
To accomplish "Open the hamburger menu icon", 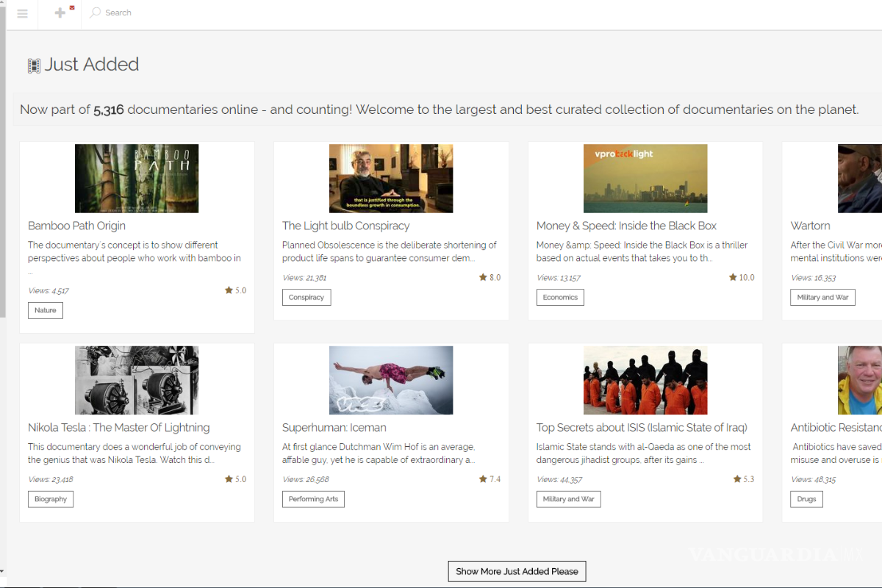I will (22, 13).
